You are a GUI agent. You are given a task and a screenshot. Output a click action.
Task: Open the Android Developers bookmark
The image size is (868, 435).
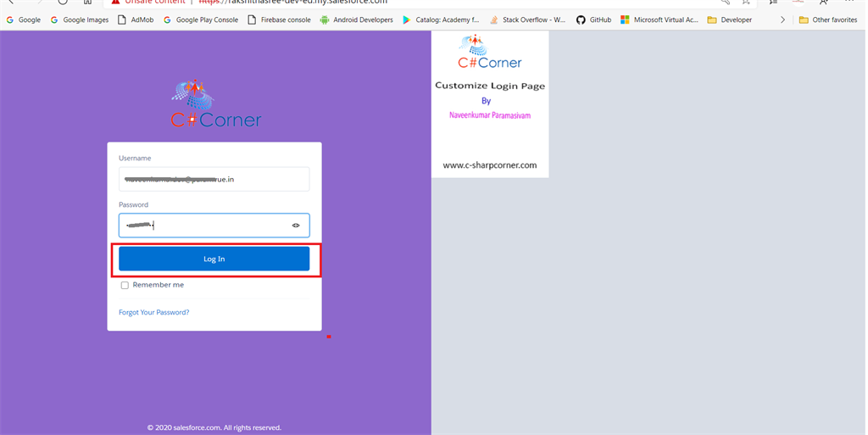tap(357, 20)
